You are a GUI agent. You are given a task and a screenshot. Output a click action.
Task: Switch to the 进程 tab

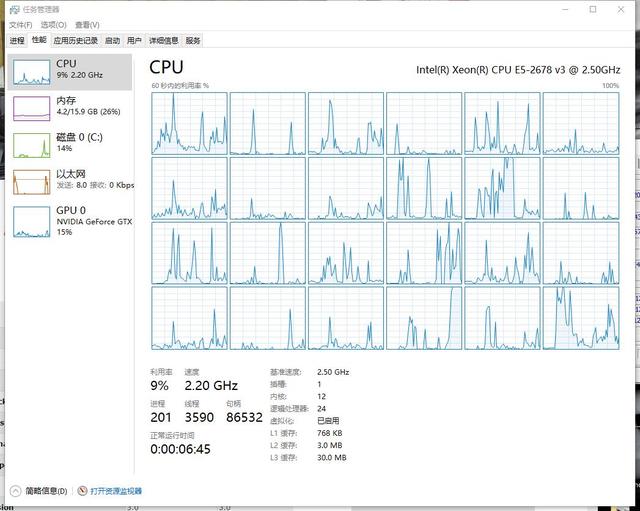pos(17,40)
